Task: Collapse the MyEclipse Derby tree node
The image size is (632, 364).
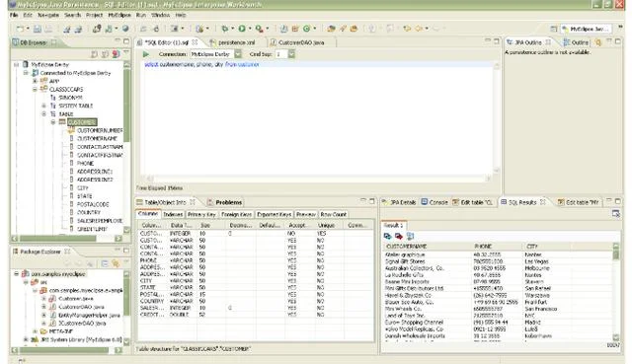Action: 16,64
